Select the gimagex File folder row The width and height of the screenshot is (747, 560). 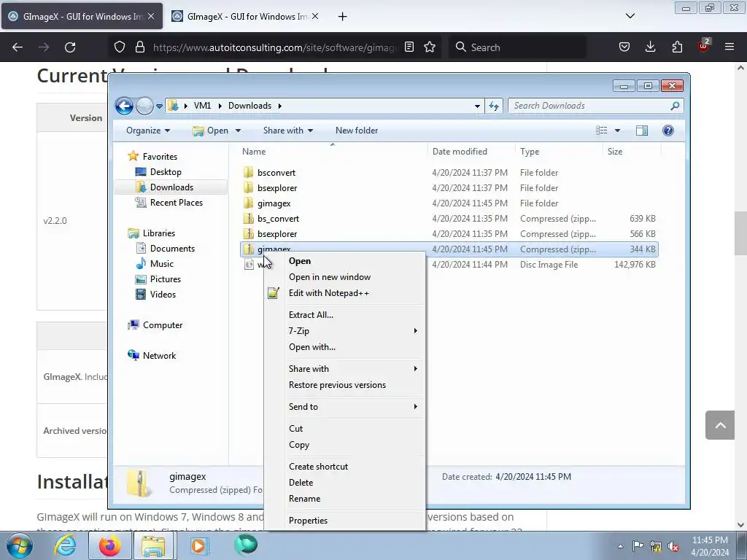[449, 203]
